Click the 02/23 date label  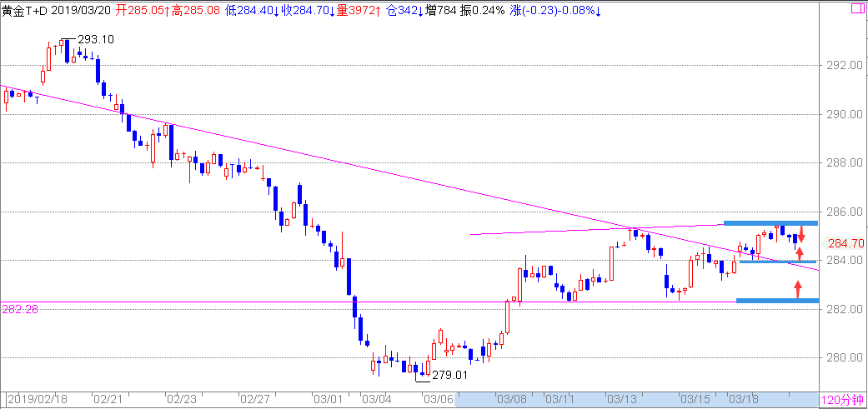click(x=181, y=399)
